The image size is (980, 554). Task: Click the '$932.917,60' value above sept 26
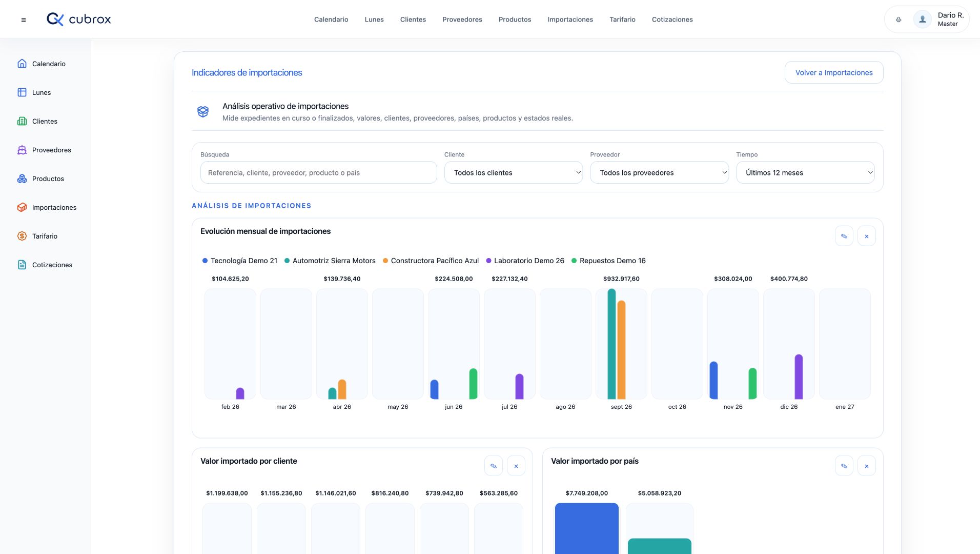point(621,279)
